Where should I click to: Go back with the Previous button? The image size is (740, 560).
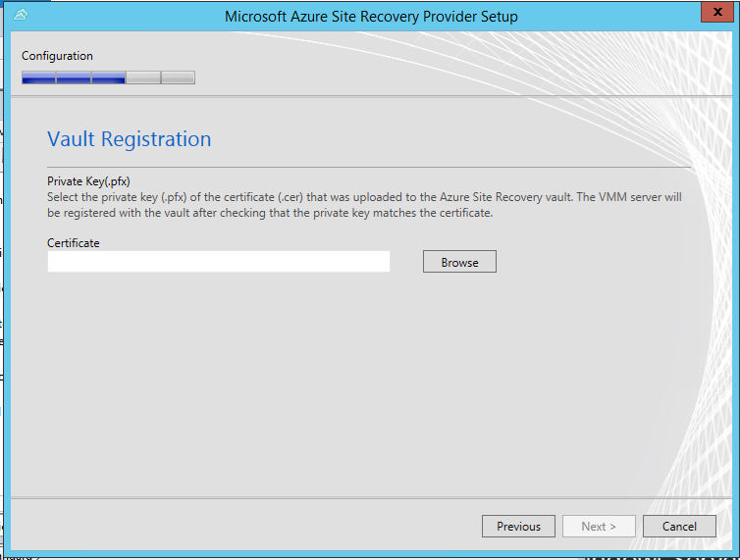pos(518,526)
